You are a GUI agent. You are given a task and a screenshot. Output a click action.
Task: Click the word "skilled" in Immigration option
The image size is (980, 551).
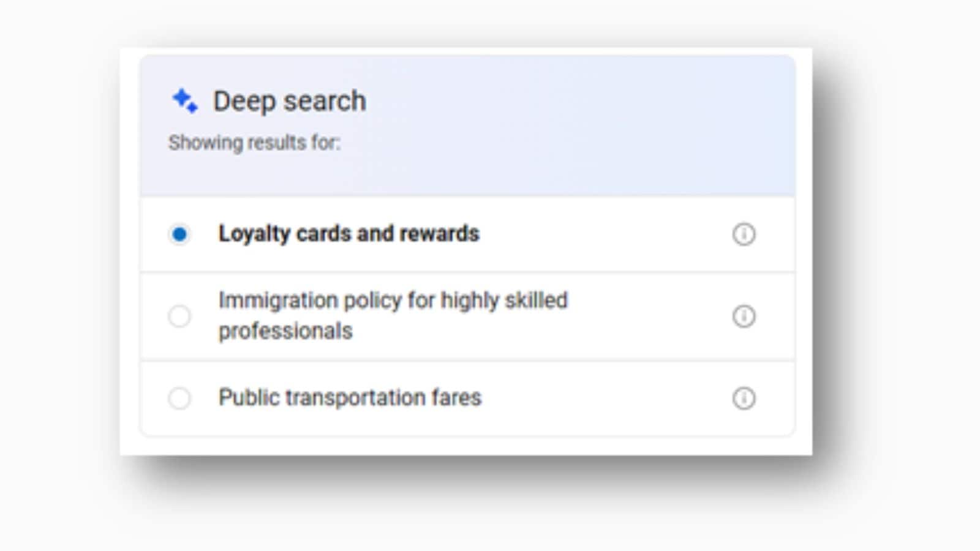click(536, 301)
